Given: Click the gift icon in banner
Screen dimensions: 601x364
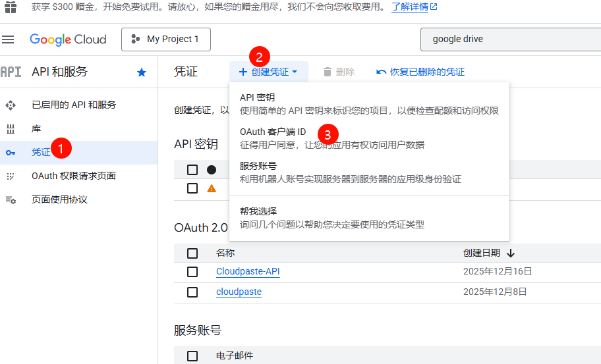Looking at the screenshot, I should [11, 7].
